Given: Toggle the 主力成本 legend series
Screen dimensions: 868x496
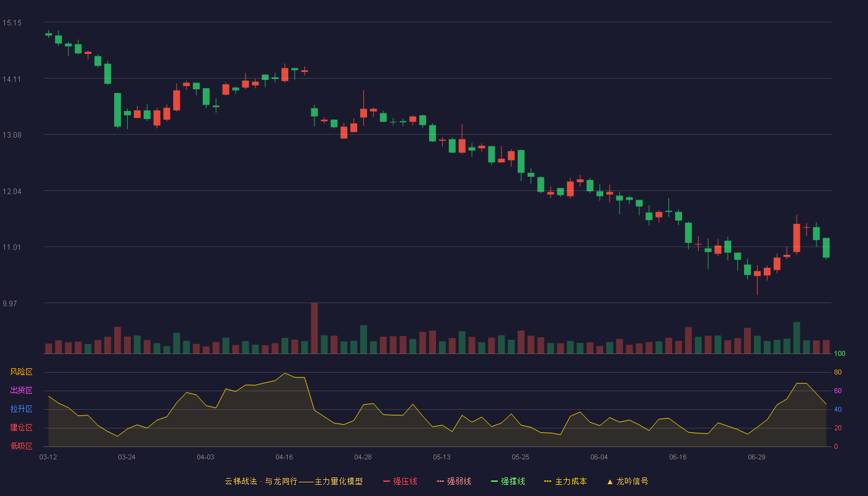Looking at the screenshot, I should (x=565, y=481).
